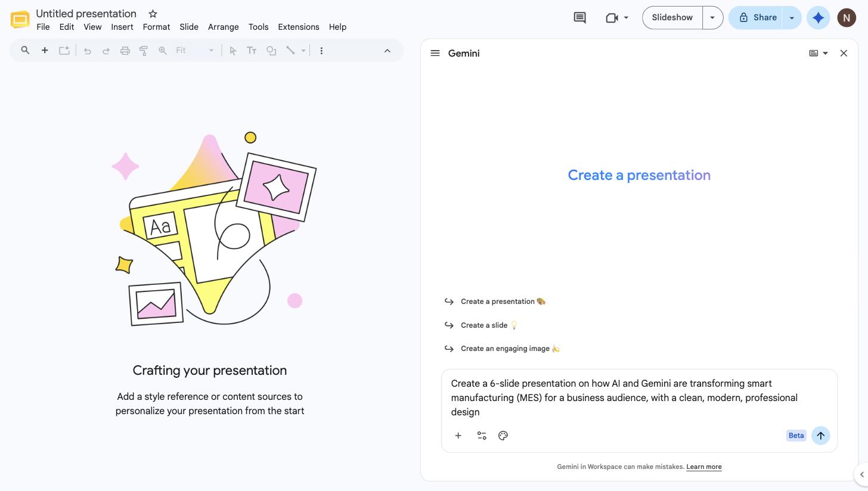Redo the last action
The image size is (868, 491).
pos(106,51)
